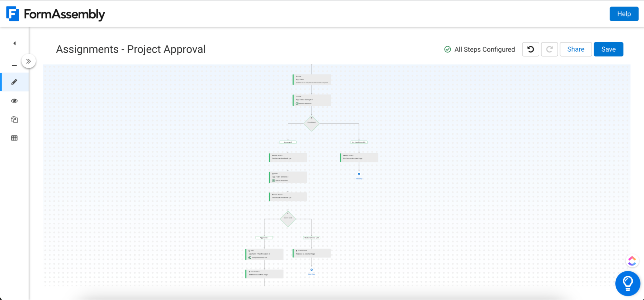Select the App Form - Director 2 step
The image size is (644, 300).
pos(288,177)
